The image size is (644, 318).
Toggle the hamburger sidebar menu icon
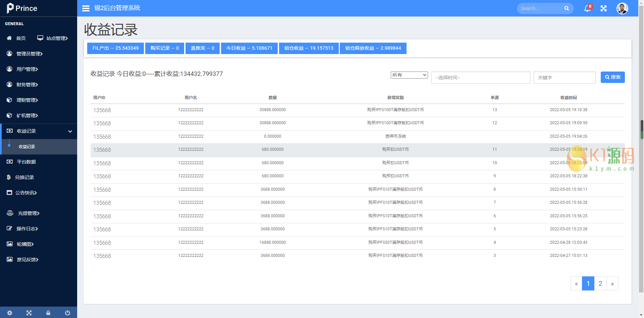click(x=86, y=8)
